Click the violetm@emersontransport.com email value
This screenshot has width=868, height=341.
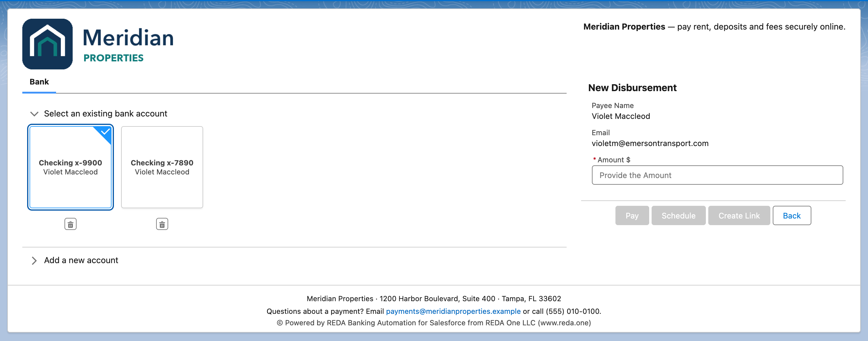click(650, 144)
